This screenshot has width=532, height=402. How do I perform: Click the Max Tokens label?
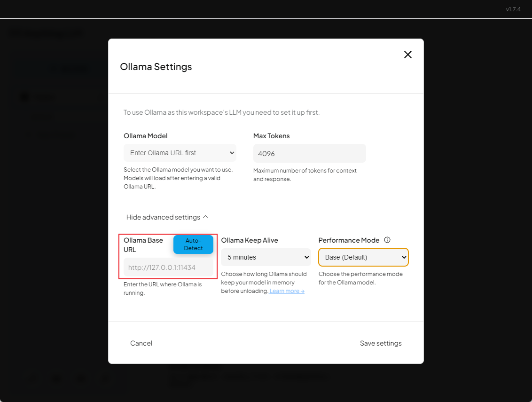[272, 136]
